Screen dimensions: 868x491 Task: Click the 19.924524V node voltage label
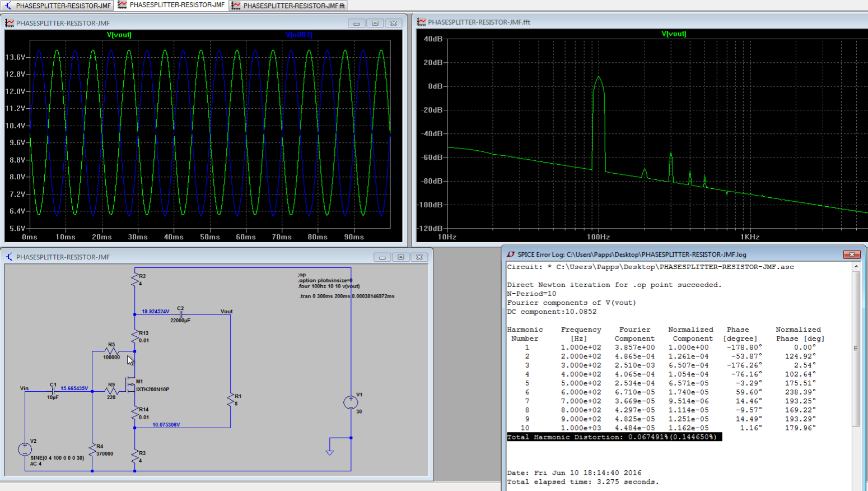tap(155, 312)
